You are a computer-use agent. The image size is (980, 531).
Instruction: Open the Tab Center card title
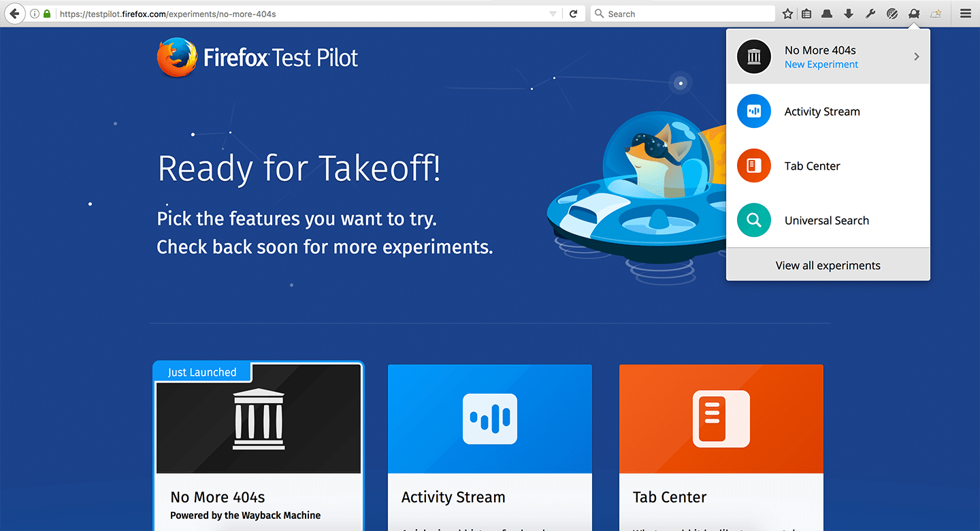coord(670,498)
